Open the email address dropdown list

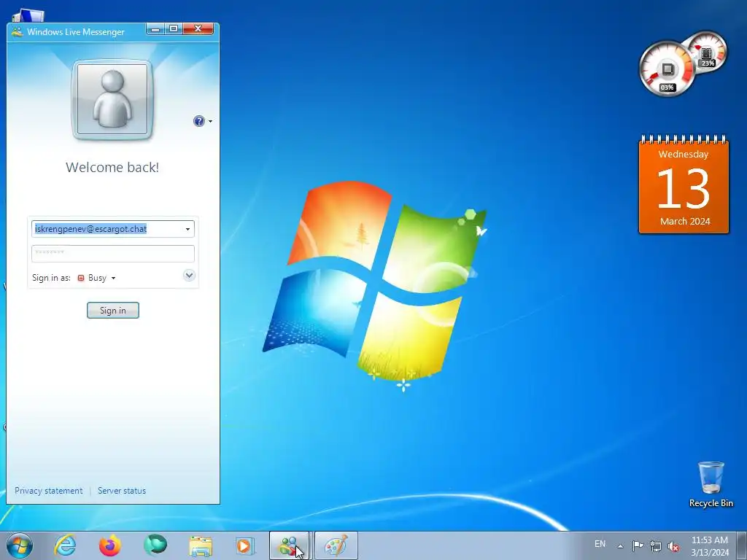tap(187, 229)
